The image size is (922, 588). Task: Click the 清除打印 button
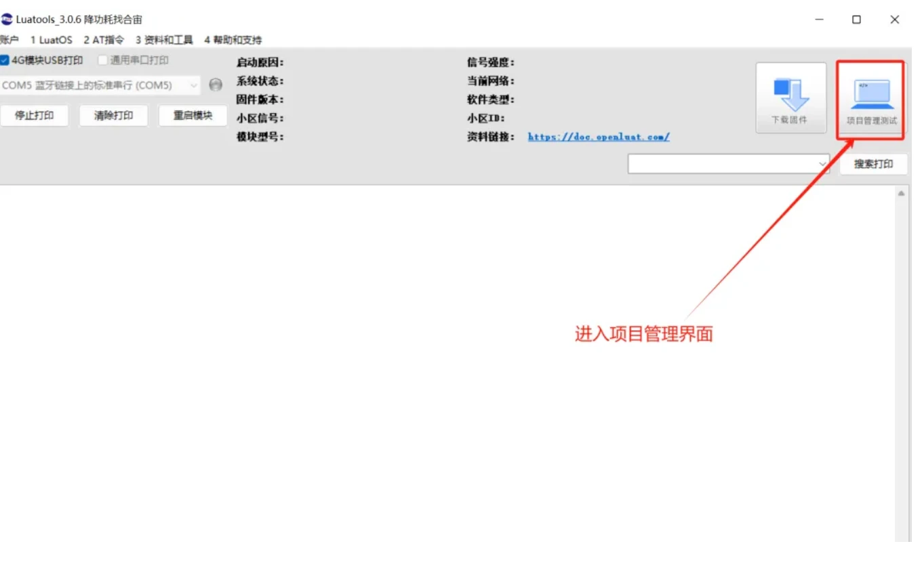pos(114,115)
